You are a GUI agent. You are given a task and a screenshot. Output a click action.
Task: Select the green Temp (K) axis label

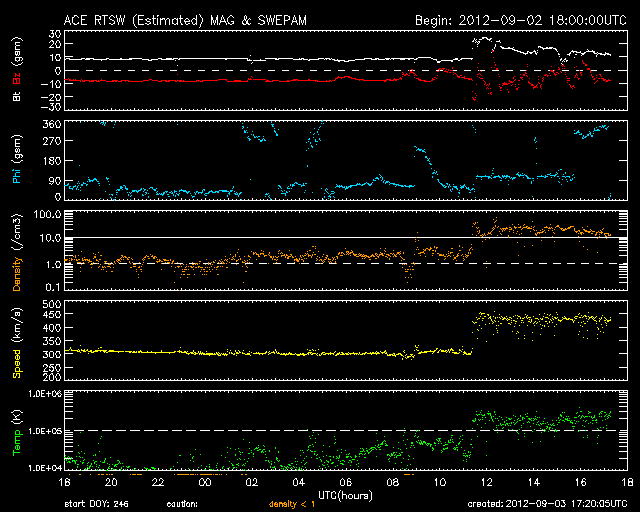click(x=17, y=433)
